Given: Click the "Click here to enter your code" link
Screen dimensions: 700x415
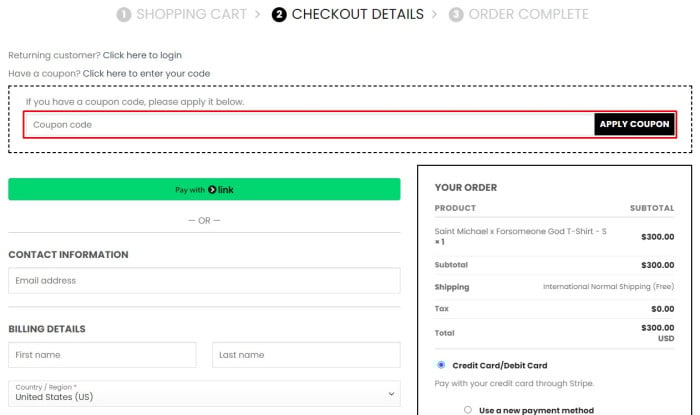Looking at the screenshot, I should pyautogui.click(x=146, y=73).
